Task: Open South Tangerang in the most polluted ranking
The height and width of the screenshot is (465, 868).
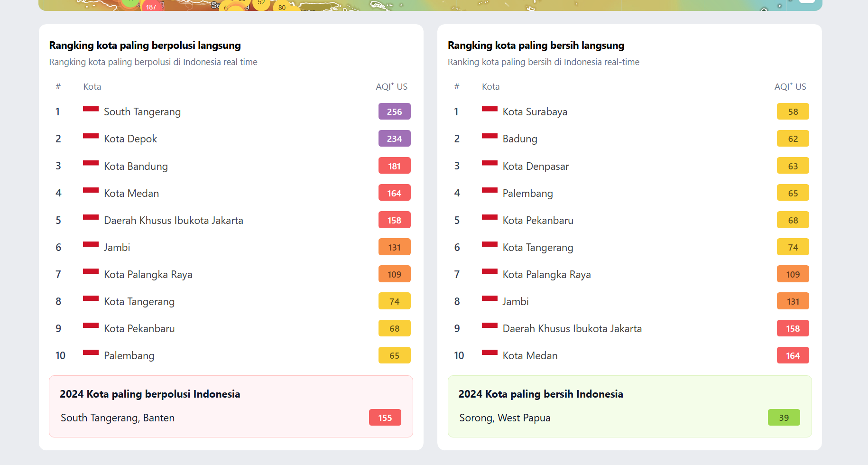Action: click(142, 112)
